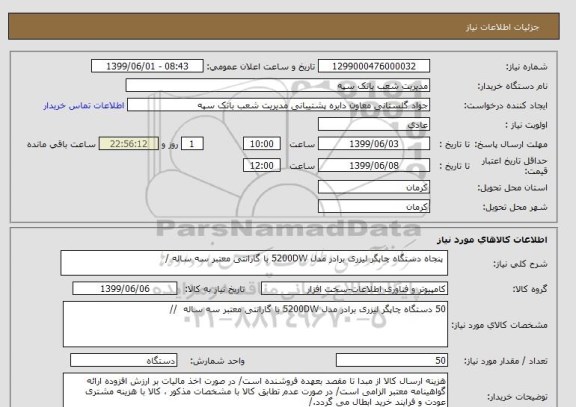Viewport: 576px width, 407px height.
Task: Click the remaining days field showing 1
Action: (x=192, y=144)
